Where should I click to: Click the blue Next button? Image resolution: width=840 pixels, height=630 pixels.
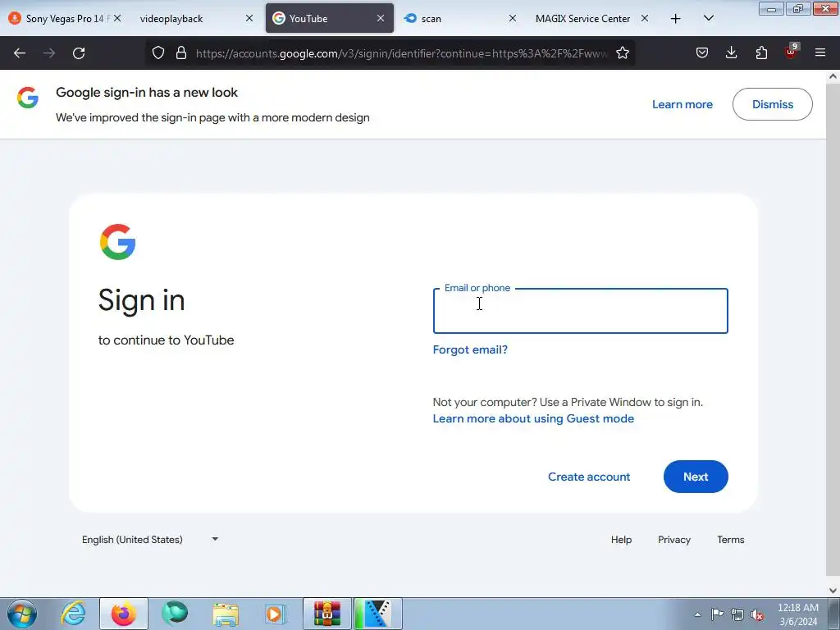coord(696,477)
